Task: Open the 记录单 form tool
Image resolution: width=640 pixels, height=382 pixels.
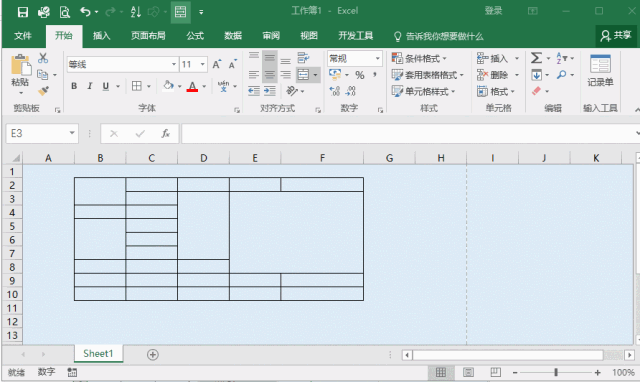Action: tap(600, 71)
